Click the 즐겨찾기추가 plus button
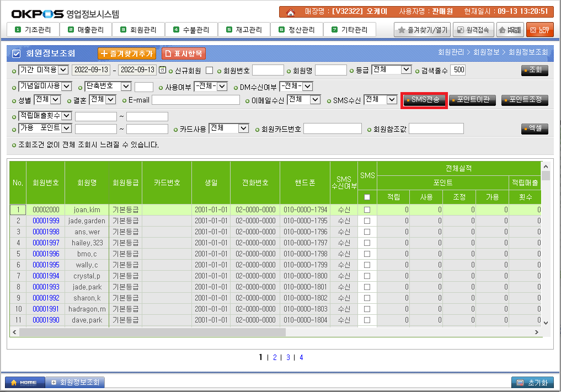This screenshot has width=561, height=392. click(x=127, y=53)
